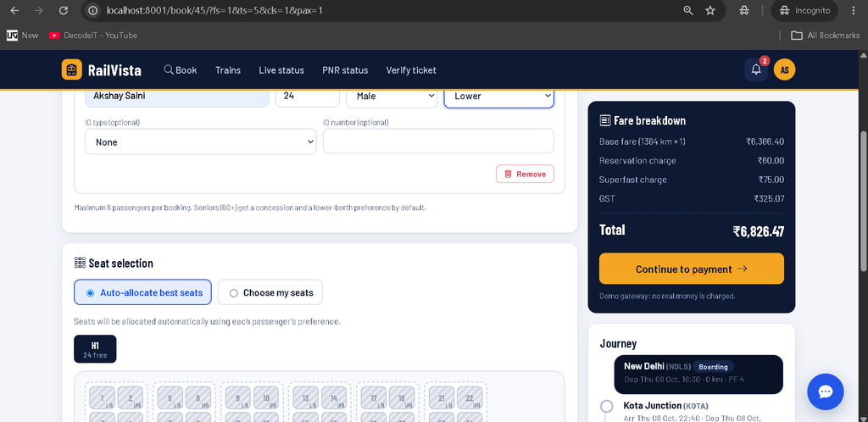Open the All Bookmarks folder
Viewport: 868px width, 422px height.
825,36
